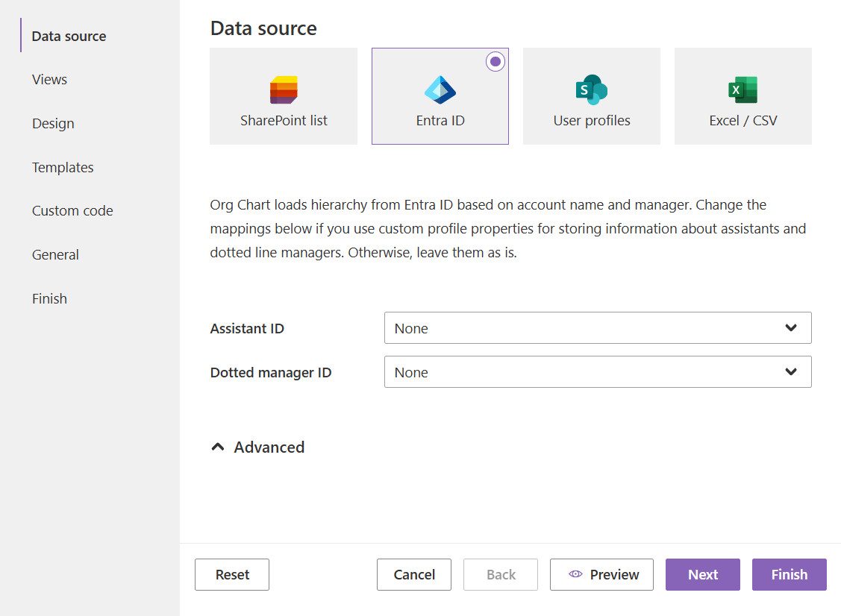Click the Cancel button

414,575
